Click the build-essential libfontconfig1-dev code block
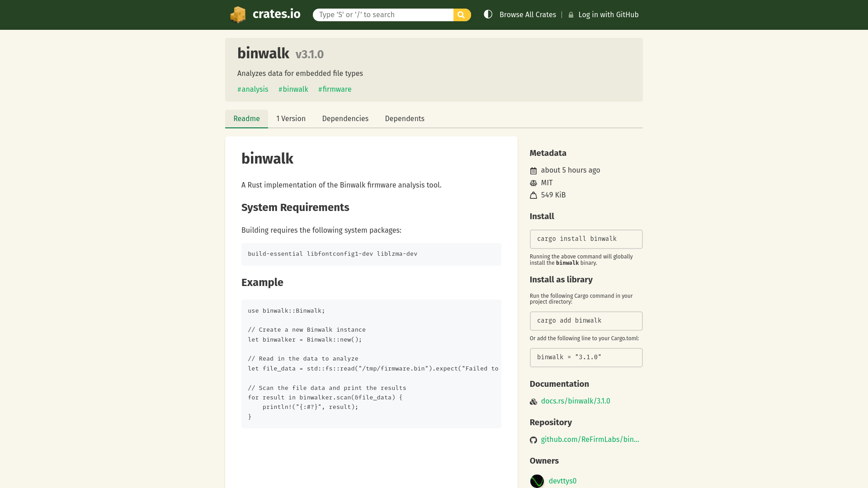 coord(371,254)
